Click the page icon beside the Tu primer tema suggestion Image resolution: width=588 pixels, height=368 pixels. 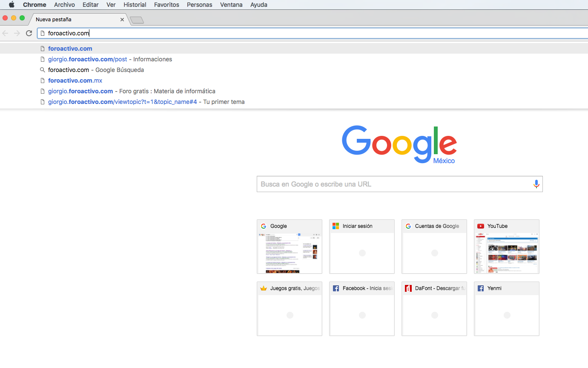42,102
